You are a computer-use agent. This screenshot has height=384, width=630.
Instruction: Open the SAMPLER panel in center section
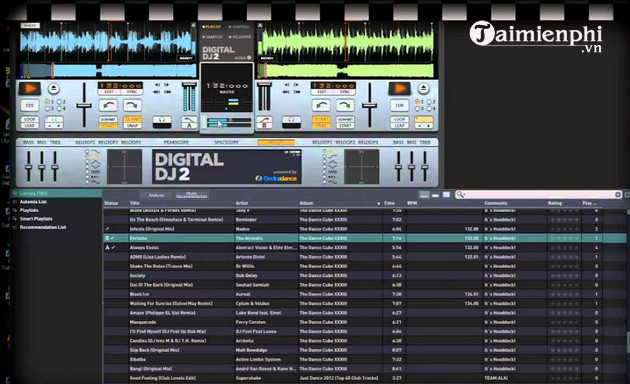click(x=213, y=37)
